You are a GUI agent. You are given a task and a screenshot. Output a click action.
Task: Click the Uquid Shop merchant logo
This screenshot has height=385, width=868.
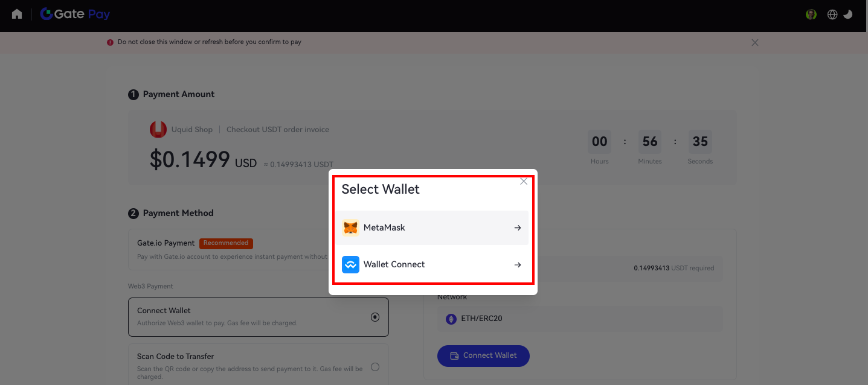158,129
